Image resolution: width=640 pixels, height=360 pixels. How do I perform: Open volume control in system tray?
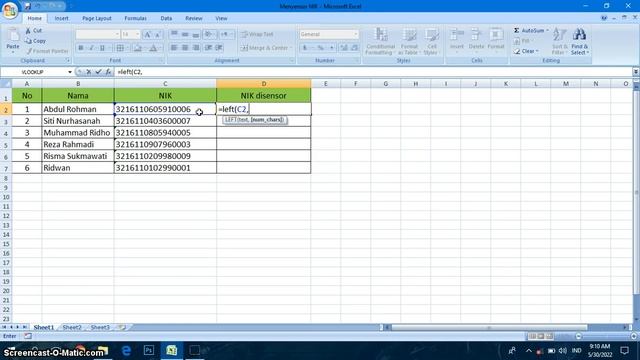tap(562, 351)
